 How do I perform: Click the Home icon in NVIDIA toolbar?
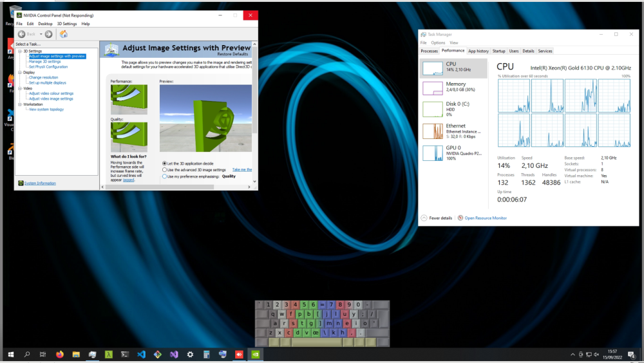coord(64,34)
